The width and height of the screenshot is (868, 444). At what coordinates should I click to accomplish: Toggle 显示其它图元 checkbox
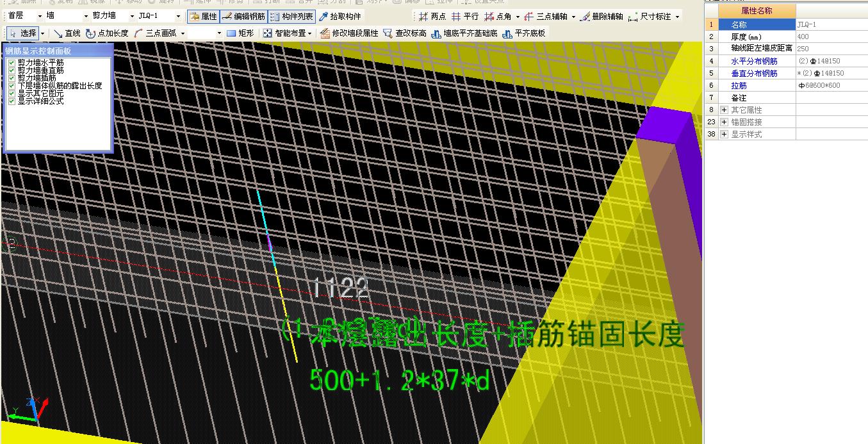tap(12, 94)
